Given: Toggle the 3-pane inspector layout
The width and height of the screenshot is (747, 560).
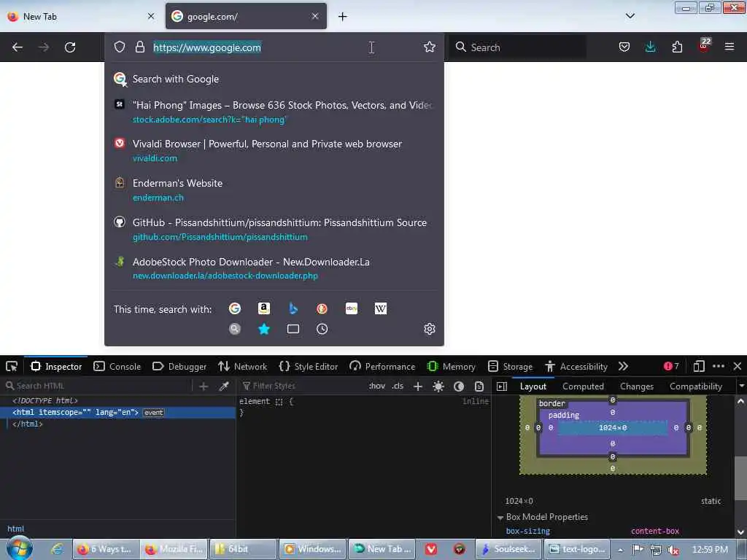Looking at the screenshot, I should [502, 386].
